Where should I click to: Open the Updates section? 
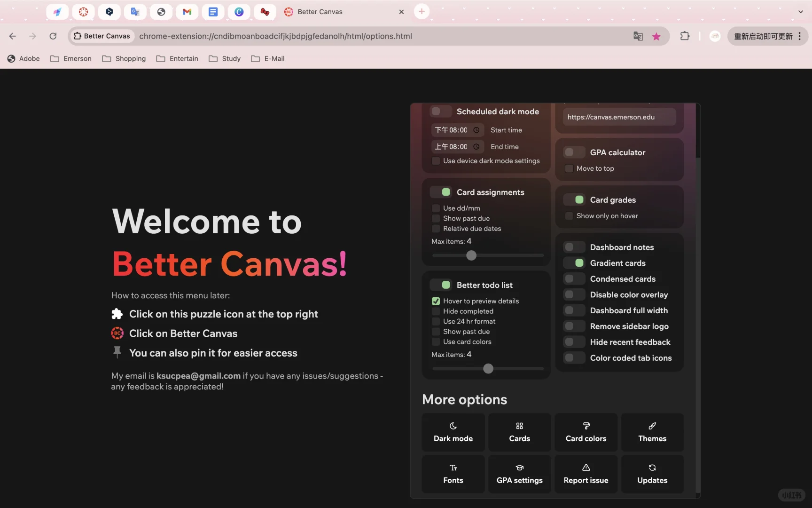point(652,474)
